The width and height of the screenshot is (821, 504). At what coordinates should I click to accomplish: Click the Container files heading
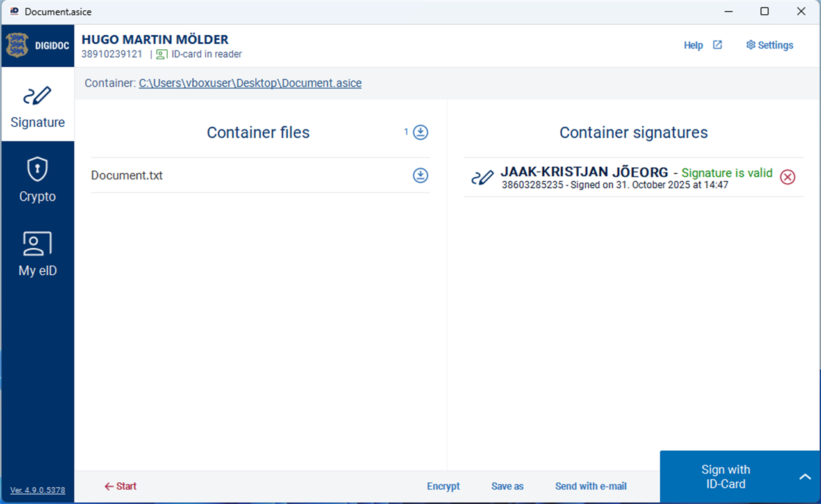258,133
